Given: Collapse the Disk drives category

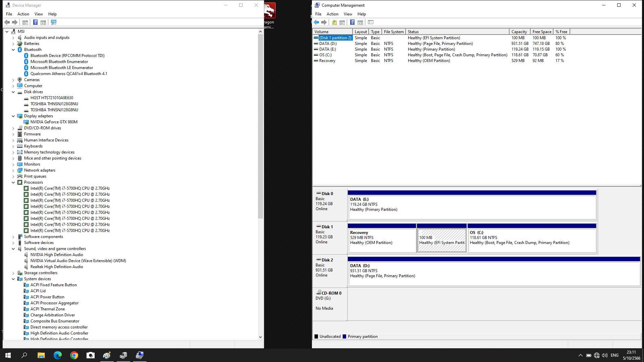Looking at the screenshot, I should point(13,92).
